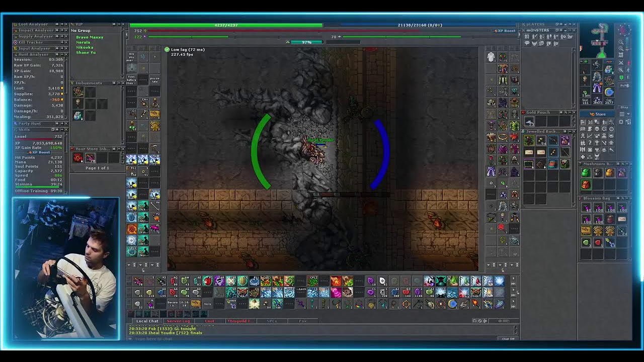Select VIP entry Brave Maxxy
Image resolution: width=644 pixels, height=362 pixels.
[90, 37]
